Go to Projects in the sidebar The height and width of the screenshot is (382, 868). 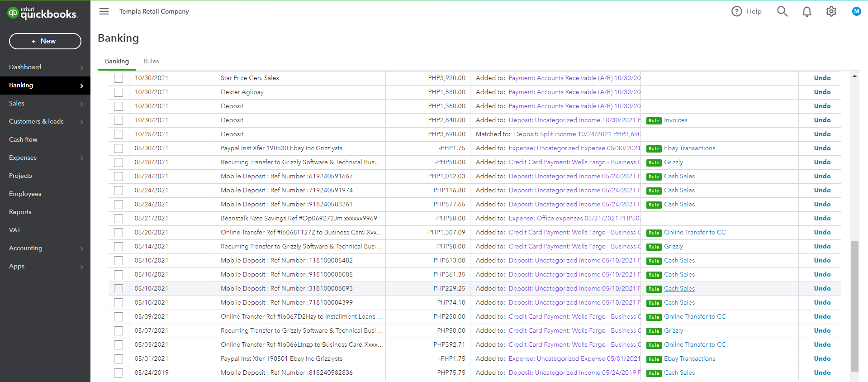(x=20, y=176)
